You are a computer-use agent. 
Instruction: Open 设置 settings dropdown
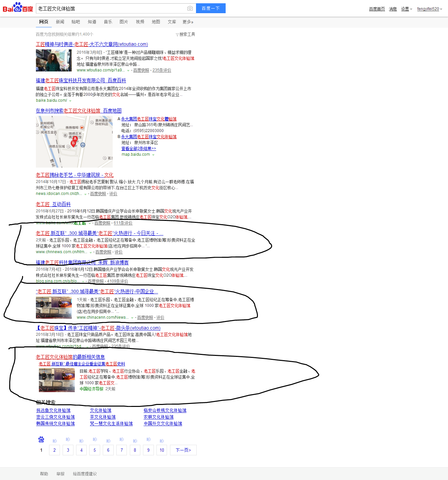coord(406,9)
